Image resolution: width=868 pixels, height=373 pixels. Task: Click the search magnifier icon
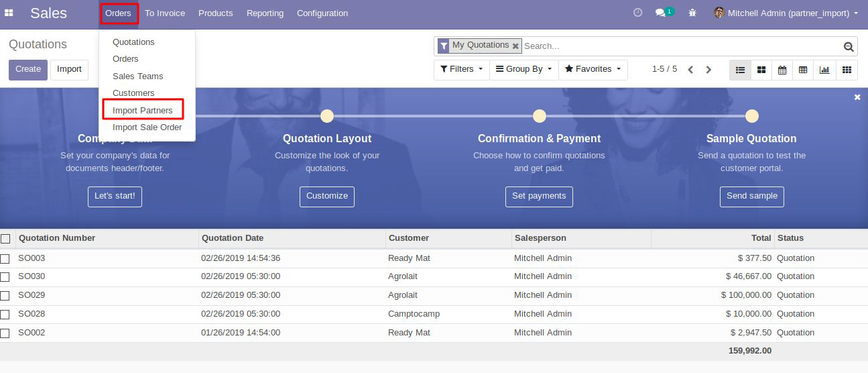(x=849, y=46)
